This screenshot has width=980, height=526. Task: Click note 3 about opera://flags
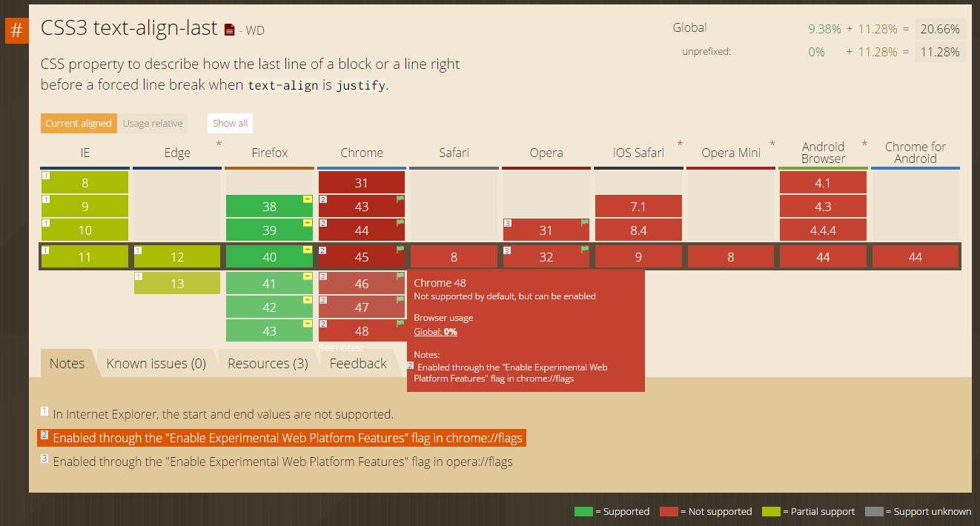pyautogui.click(x=277, y=462)
